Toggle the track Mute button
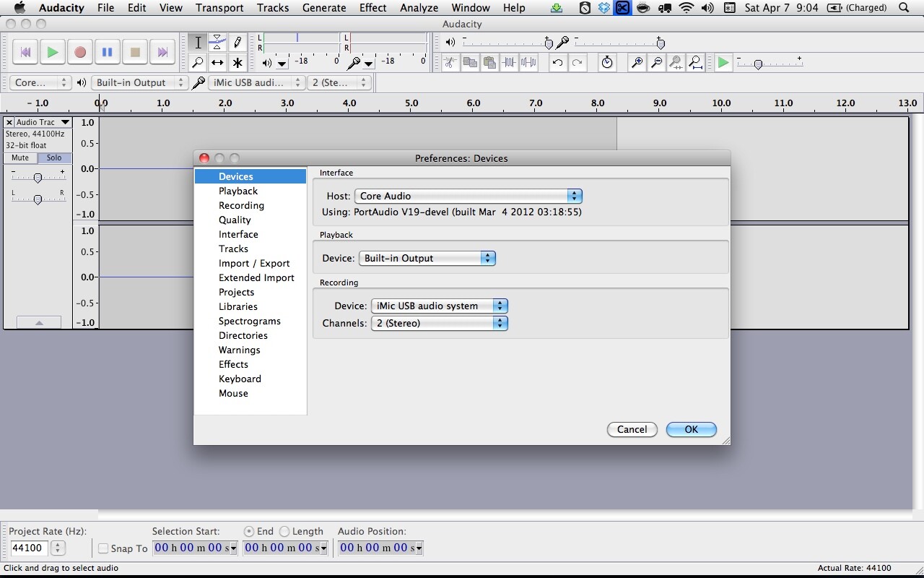Image resolution: width=924 pixels, height=578 pixels. tap(20, 158)
